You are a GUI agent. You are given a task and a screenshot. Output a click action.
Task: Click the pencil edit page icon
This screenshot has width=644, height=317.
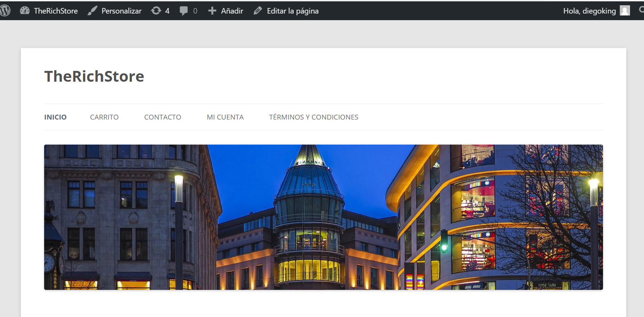(258, 11)
